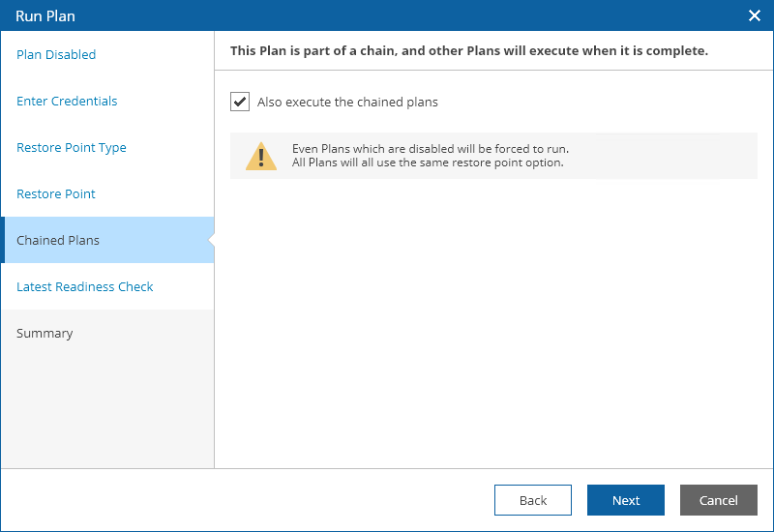Click Next to continue the wizard
Image resolution: width=774 pixels, height=532 pixels.
coord(626,500)
